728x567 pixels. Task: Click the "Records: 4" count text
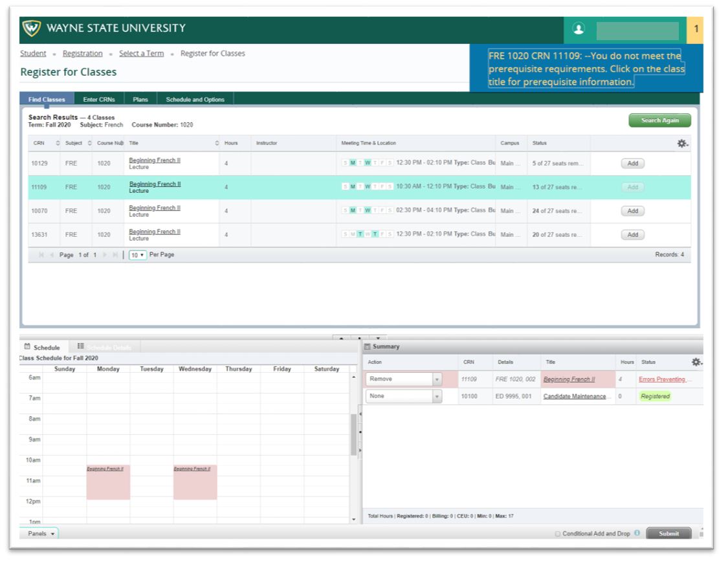click(669, 254)
